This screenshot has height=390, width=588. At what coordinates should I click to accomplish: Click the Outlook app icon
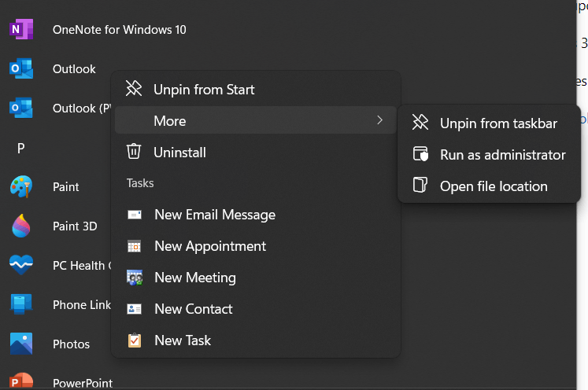point(21,69)
